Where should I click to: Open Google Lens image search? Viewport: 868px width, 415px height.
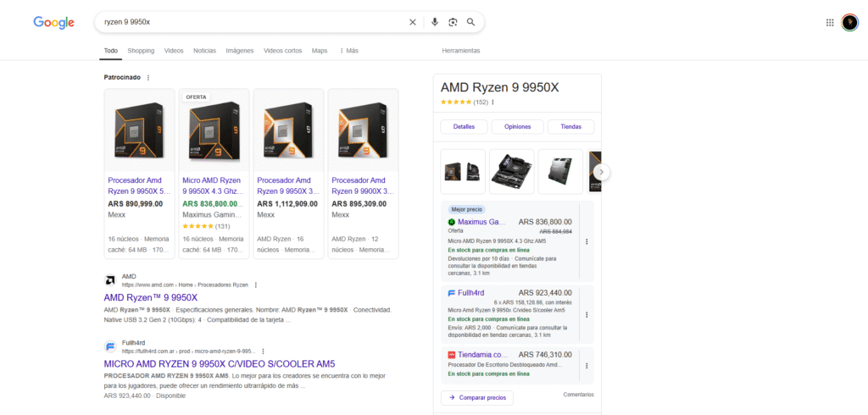[453, 22]
